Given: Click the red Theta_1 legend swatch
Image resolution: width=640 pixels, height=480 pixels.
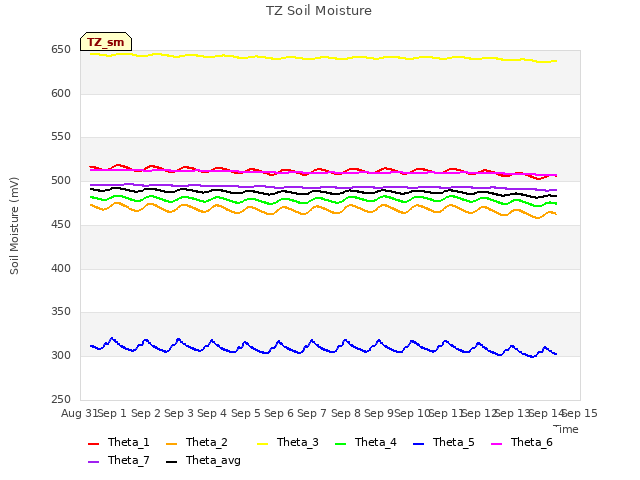Looking at the screenshot, I should coord(93,444).
